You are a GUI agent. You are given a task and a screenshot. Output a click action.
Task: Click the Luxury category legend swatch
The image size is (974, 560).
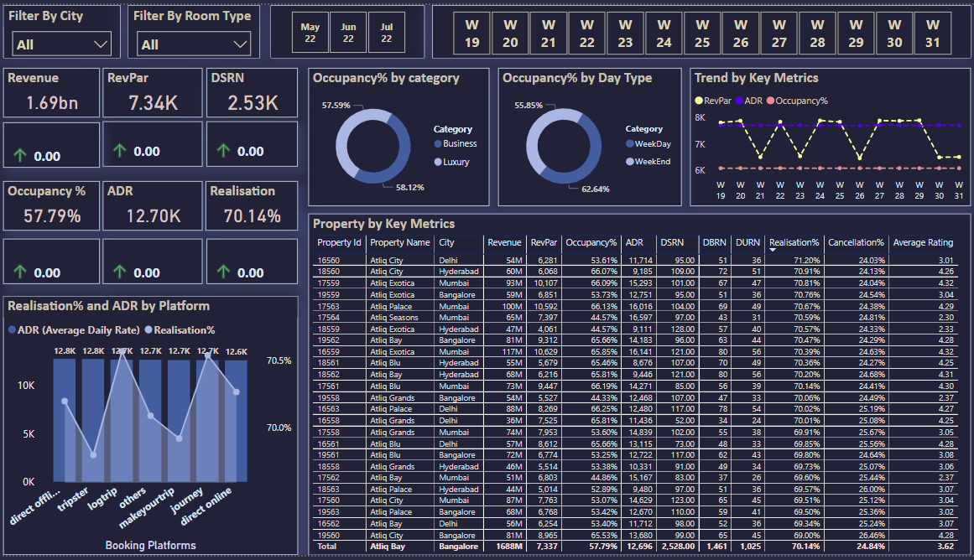tap(438, 162)
